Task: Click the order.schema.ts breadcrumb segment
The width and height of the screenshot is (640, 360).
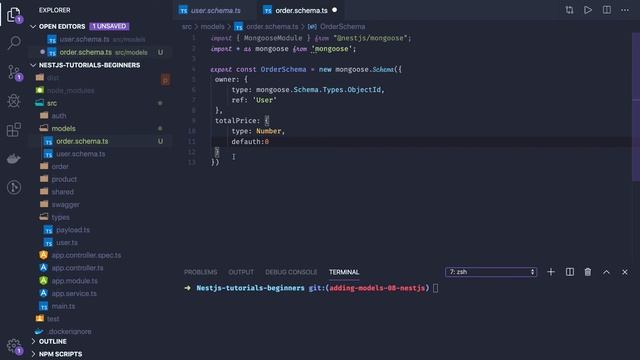Action: pos(272,27)
